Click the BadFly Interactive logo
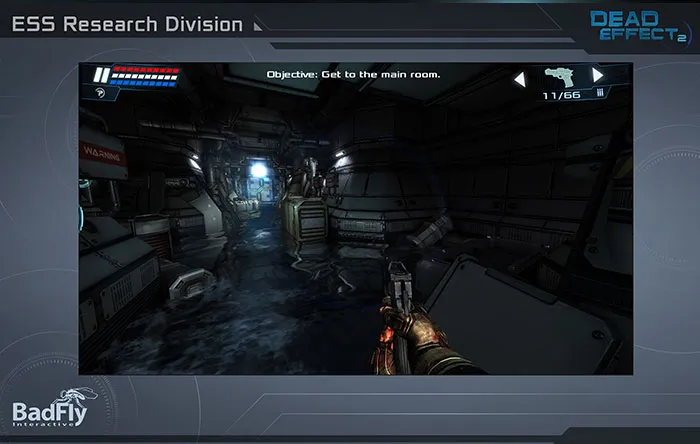Screen dimensions: 700x444 click(x=54, y=407)
